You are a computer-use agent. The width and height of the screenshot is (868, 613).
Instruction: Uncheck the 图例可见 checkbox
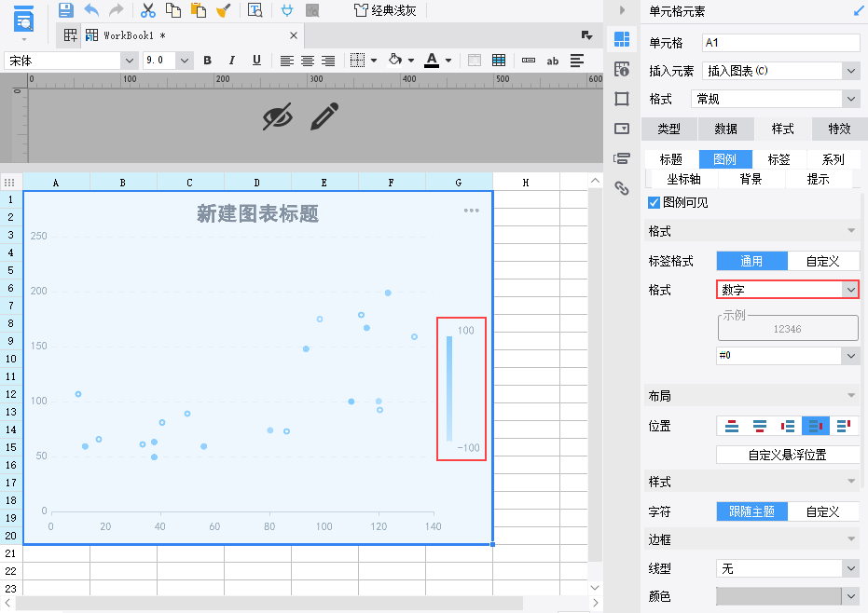(654, 202)
